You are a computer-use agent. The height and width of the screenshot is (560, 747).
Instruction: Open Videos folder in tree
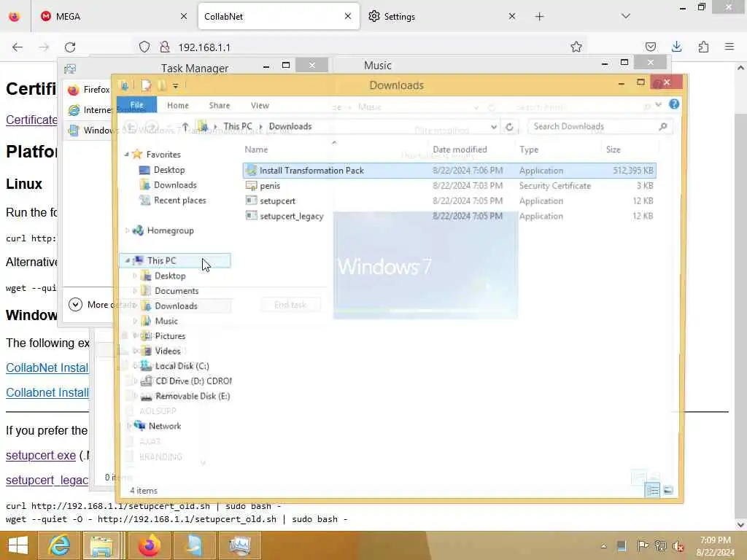tap(167, 351)
